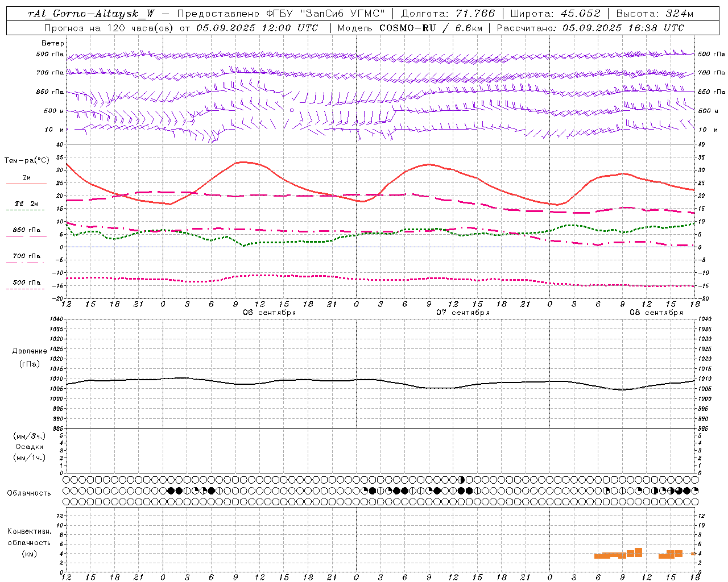Screen dimensions: 728x582
Task: Click the Высота: 324м header field
Action: coord(655,14)
